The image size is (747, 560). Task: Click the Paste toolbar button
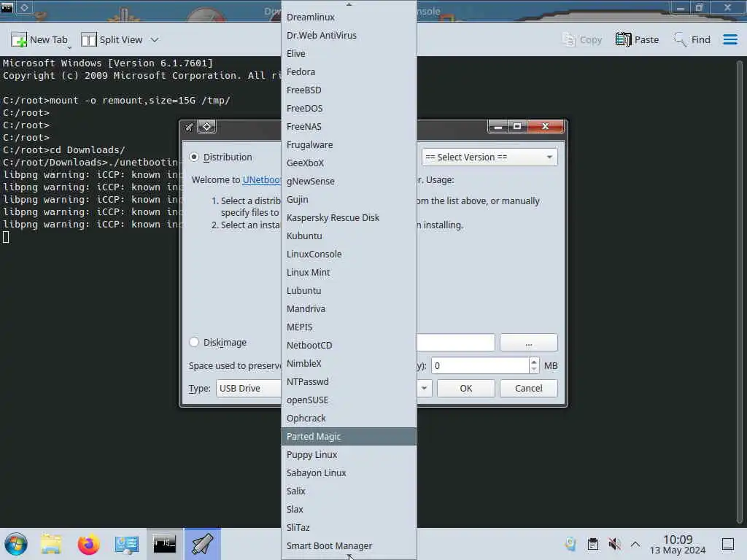tap(637, 39)
